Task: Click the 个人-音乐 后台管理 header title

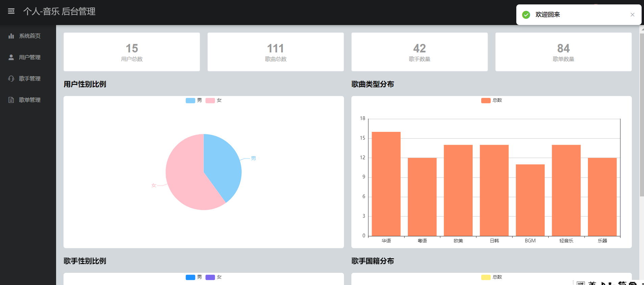Action: click(59, 11)
